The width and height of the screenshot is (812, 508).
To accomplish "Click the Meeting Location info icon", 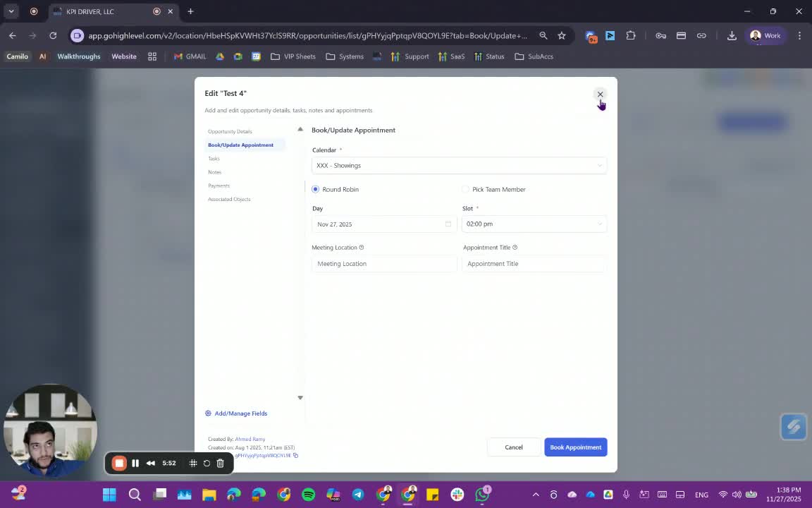I will (x=362, y=247).
